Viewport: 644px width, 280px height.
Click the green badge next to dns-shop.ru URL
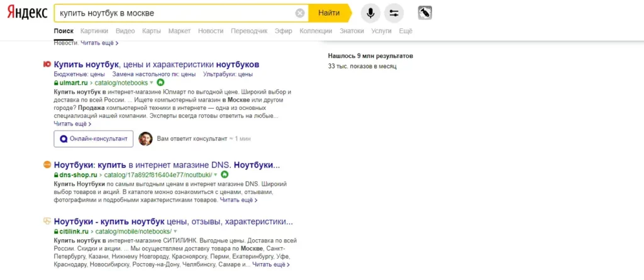pyautogui.click(x=225, y=174)
